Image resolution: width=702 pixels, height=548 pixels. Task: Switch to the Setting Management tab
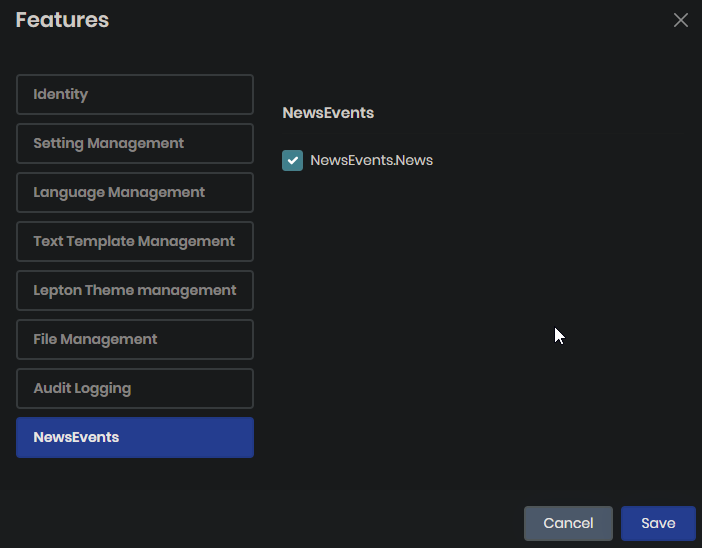[135, 144]
